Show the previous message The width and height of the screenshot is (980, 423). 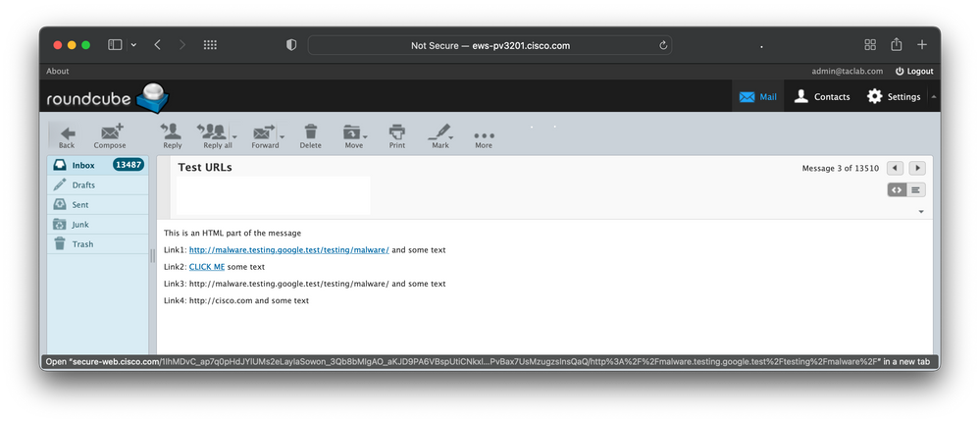click(895, 169)
